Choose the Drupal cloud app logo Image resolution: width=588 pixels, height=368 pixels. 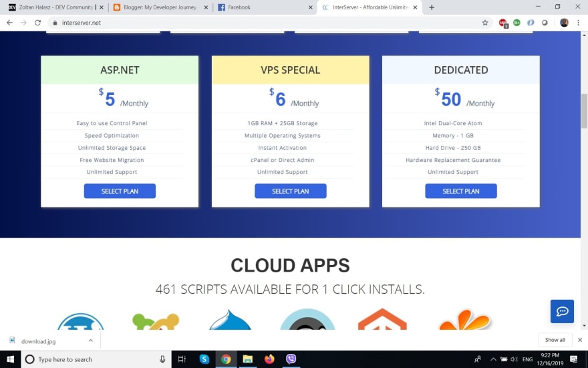pos(230,320)
